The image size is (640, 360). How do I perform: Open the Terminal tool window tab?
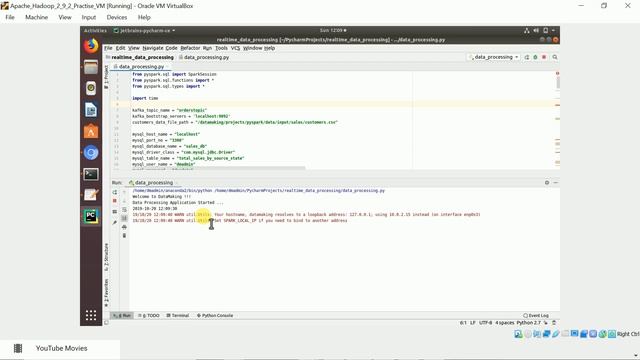point(178,316)
